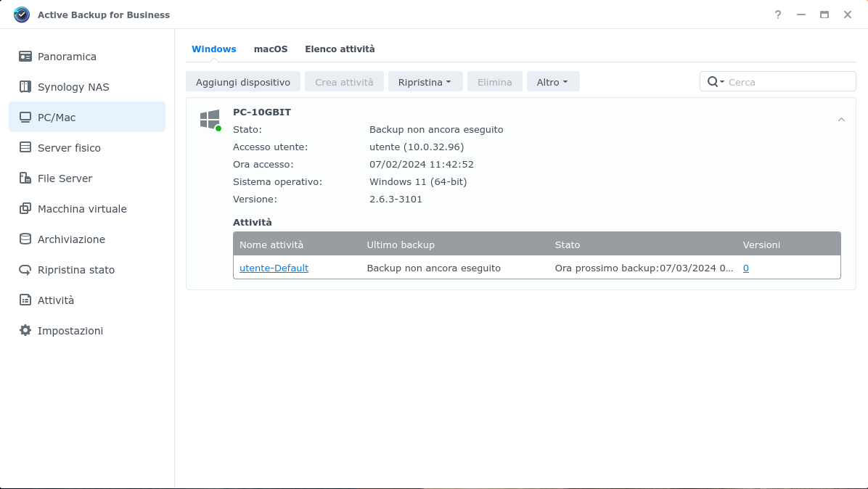Click the File Server icon
Screen dimensions: 868x489
pos(25,178)
